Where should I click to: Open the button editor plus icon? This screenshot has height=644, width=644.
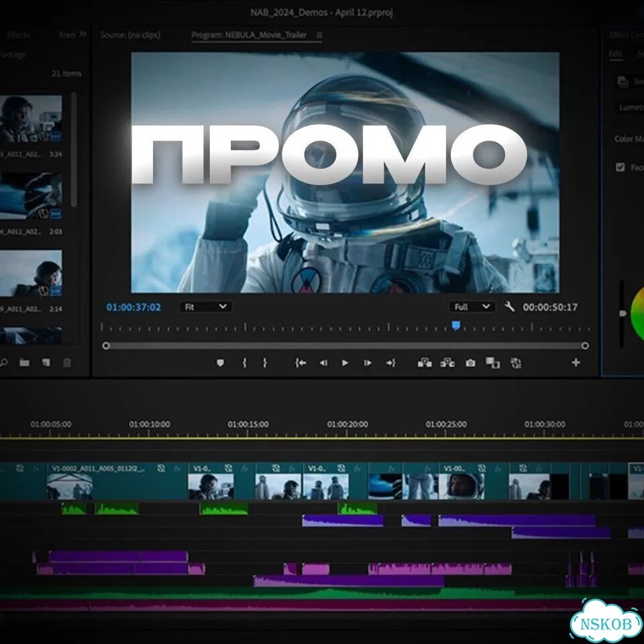tap(576, 363)
